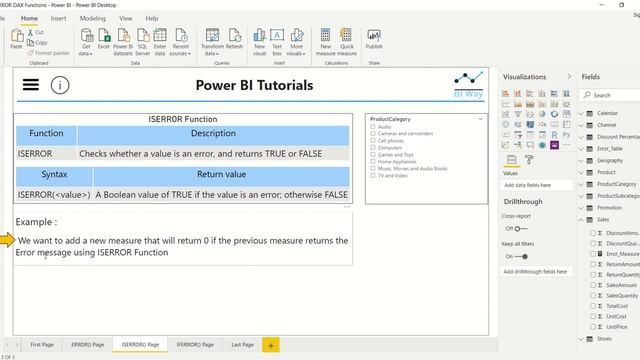Publish the report with the Publish icon
The image size is (640, 360).
374,36
